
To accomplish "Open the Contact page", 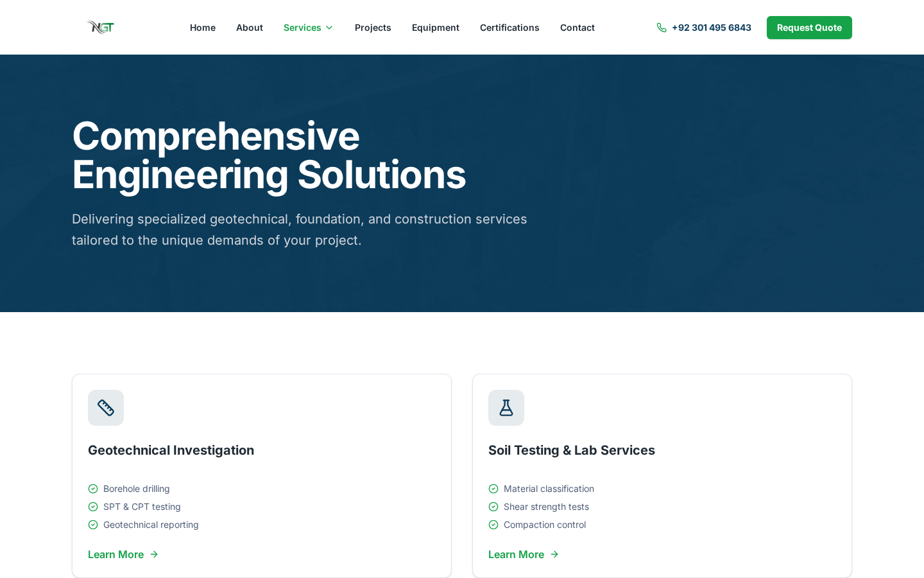I will [x=577, y=28].
